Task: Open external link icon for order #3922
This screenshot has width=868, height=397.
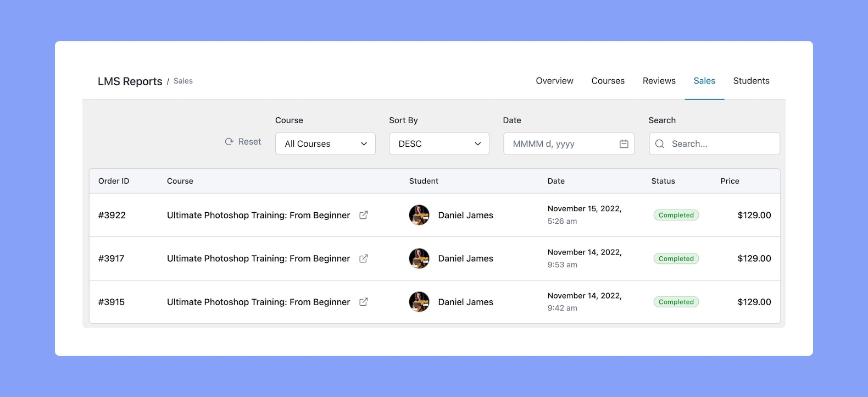Action: coord(363,215)
